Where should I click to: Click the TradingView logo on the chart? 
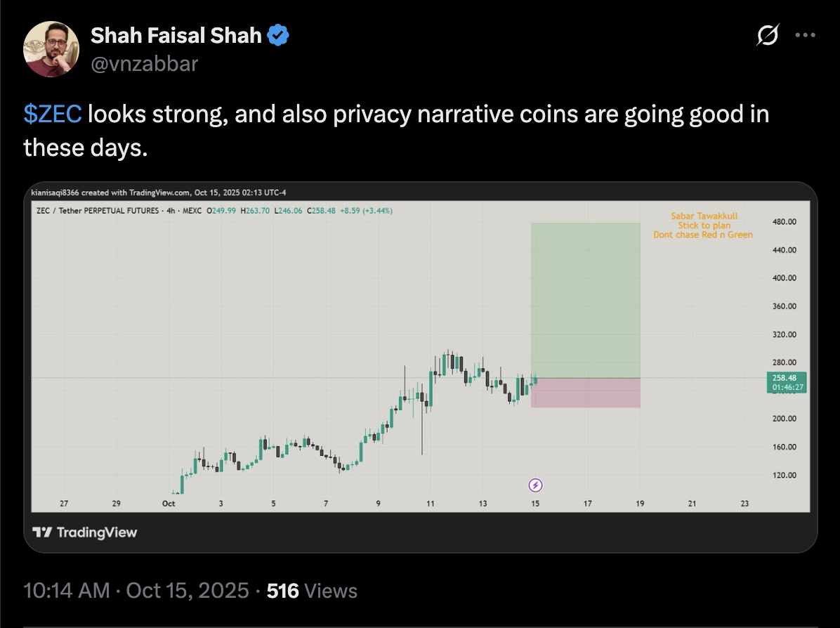[85, 532]
